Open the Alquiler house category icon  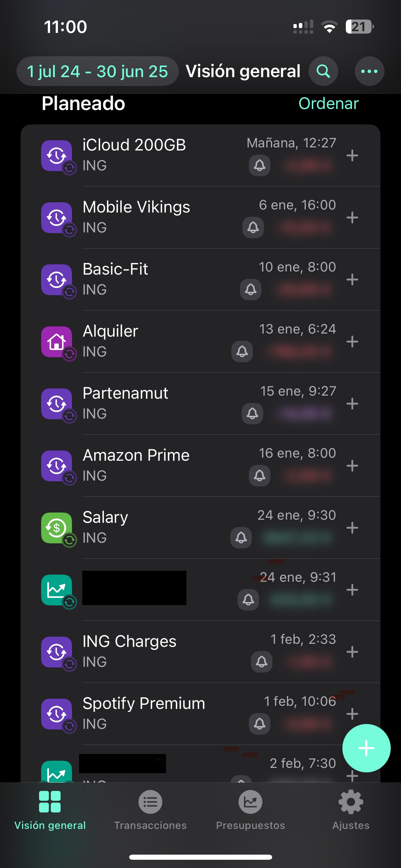pos(57,342)
